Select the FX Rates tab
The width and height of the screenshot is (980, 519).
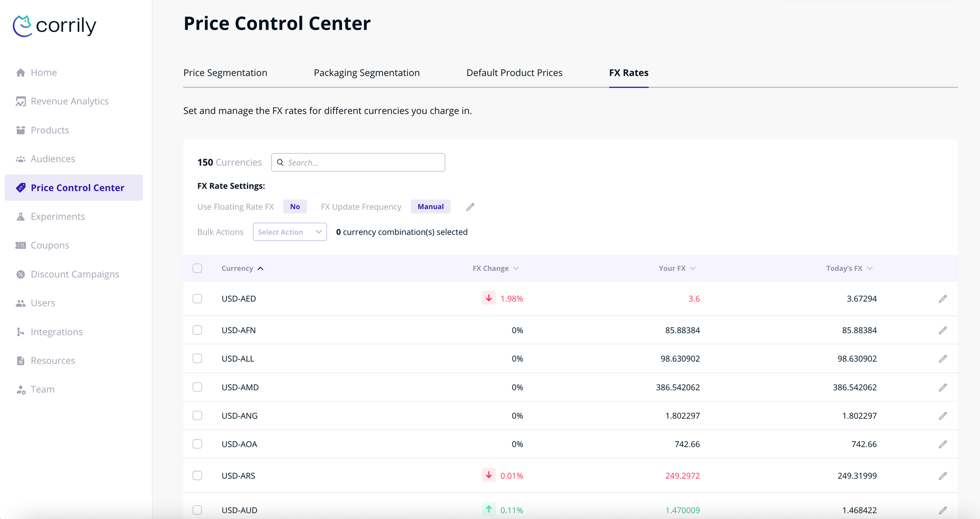click(629, 73)
